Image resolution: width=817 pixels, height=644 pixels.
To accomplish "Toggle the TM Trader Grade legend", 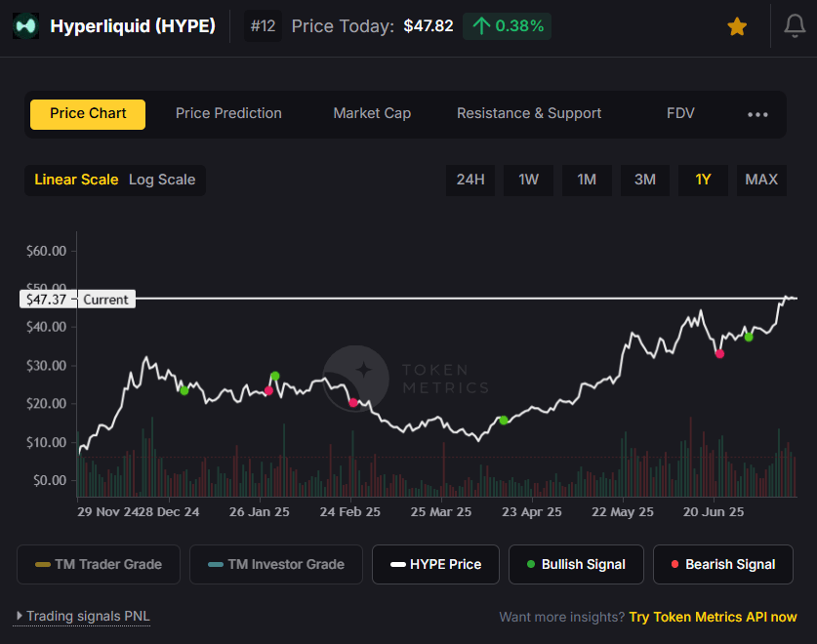I will coord(99,564).
